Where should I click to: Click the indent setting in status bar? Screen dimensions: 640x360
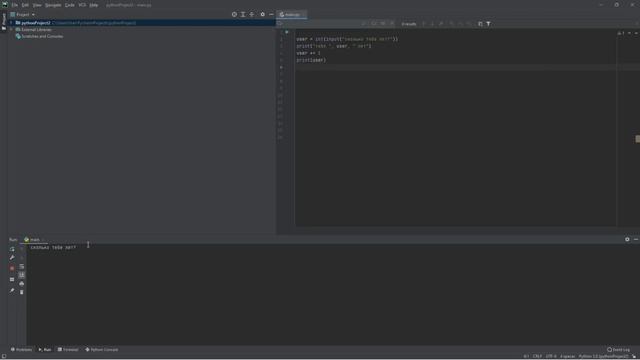pos(567,356)
